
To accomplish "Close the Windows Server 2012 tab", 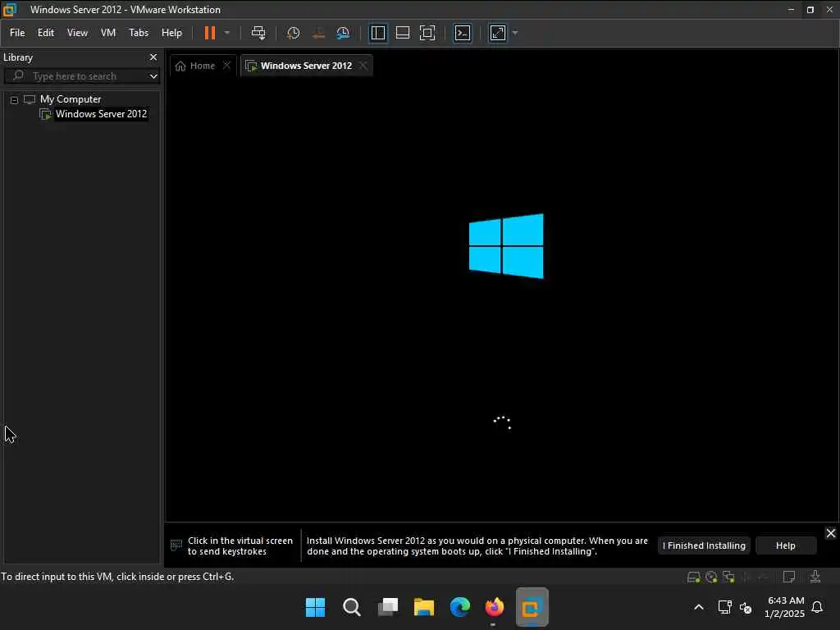I will click(x=363, y=66).
